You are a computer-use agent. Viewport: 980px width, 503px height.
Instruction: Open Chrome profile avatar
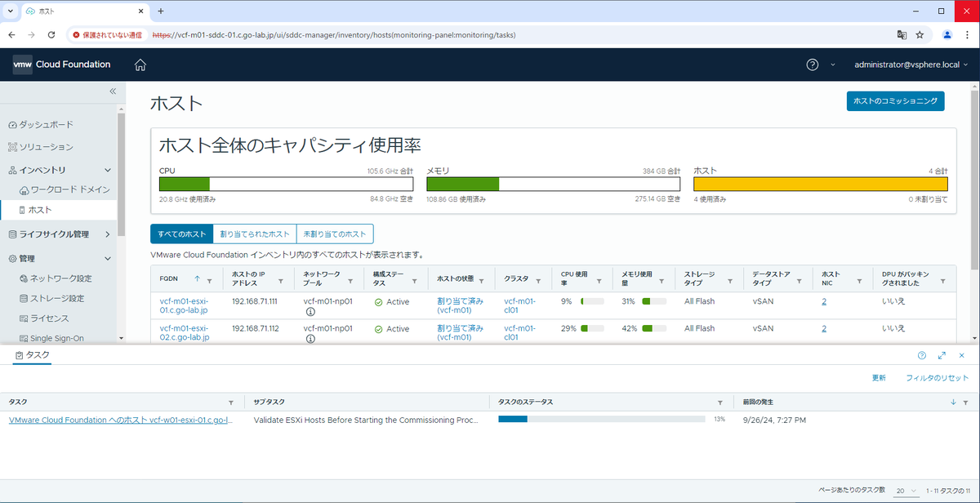coord(947,35)
